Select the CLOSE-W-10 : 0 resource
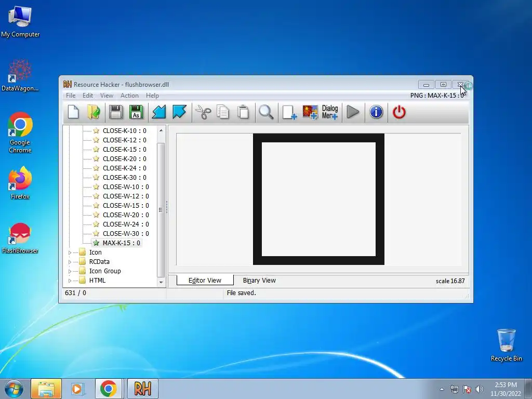The height and width of the screenshot is (399, 532). pyautogui.click(x=126, y=187)
